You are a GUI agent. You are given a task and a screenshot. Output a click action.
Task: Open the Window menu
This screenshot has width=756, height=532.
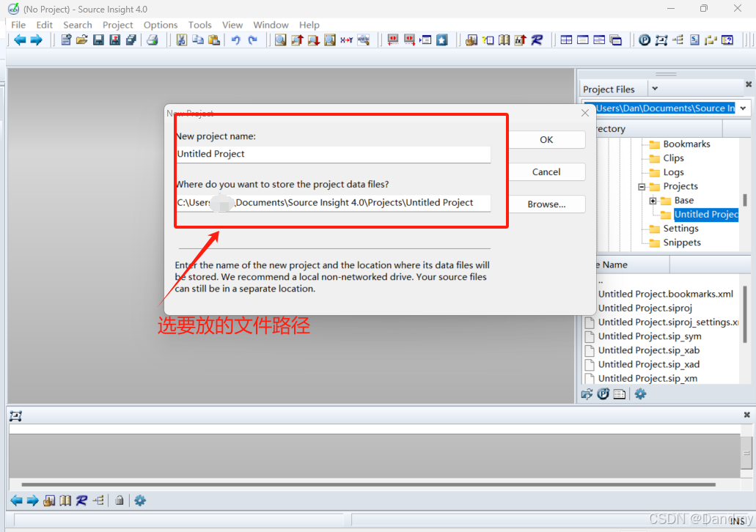coord(271,25)
